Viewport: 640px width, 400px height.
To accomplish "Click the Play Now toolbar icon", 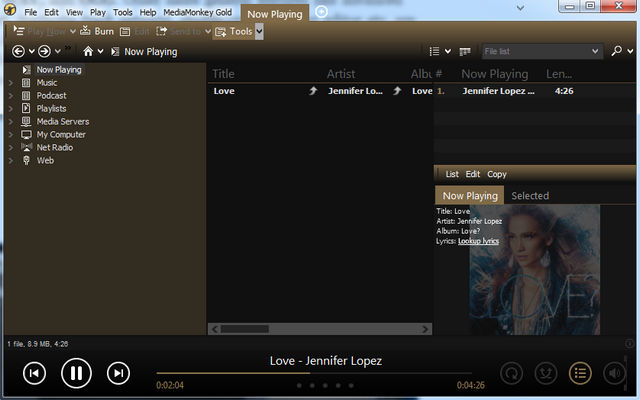I will [19, 31].
